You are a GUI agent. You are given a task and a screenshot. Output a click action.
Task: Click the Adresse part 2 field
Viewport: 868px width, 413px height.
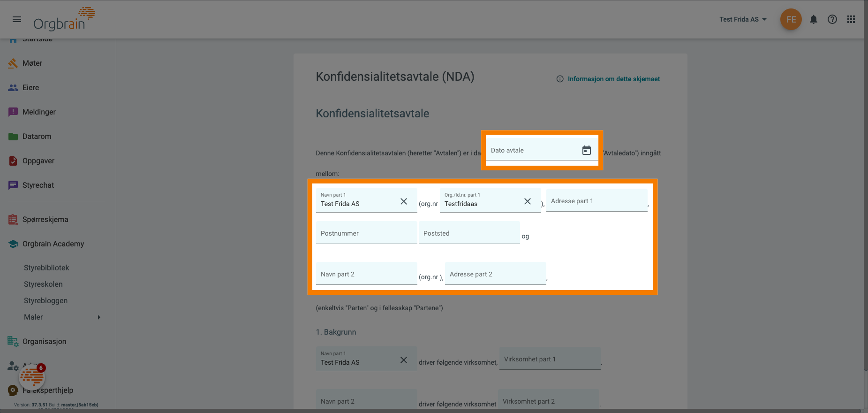pyautogui.click(x=496, y=274)
